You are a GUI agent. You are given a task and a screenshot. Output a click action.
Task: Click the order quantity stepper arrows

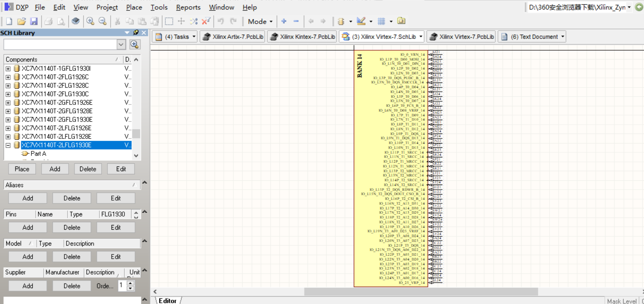click(x=130, y=285)
